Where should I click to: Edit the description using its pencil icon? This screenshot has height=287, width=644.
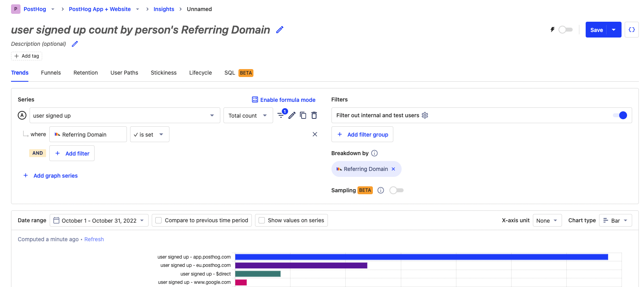[75, 44]
